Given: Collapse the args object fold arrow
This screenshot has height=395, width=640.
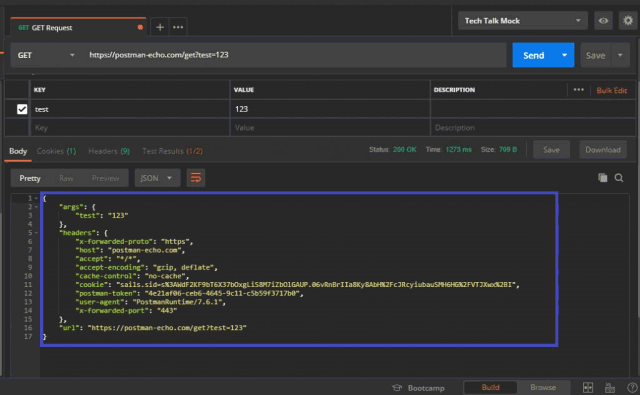Looking at the screenshot, I should click(x=36, y=207).
